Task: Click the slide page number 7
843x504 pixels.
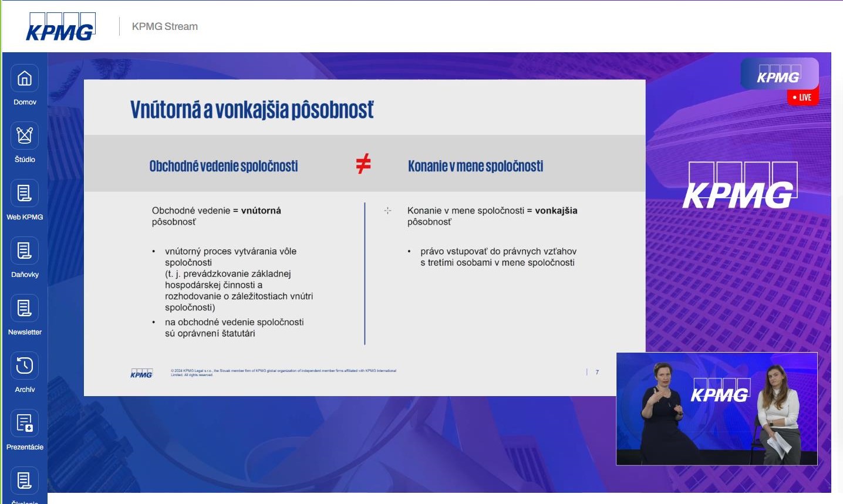Action: pyautogui.click(x=597, y=372)
